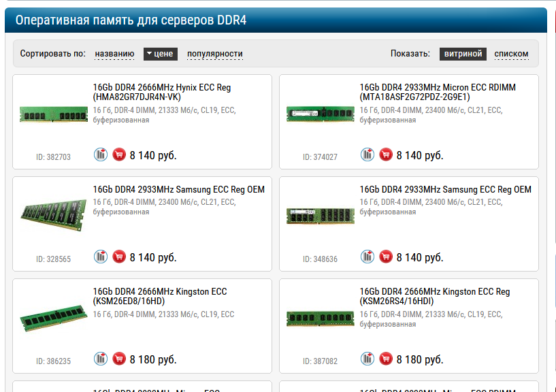
Task: Add Kingston KSM26RS4/16HDI to cart
Action: (x=386, y=359)
